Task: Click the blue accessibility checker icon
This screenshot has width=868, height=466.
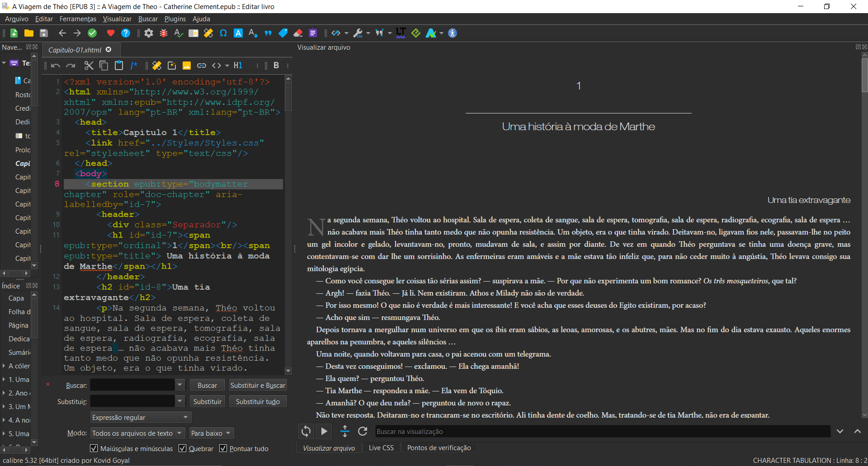Action: 453,33
